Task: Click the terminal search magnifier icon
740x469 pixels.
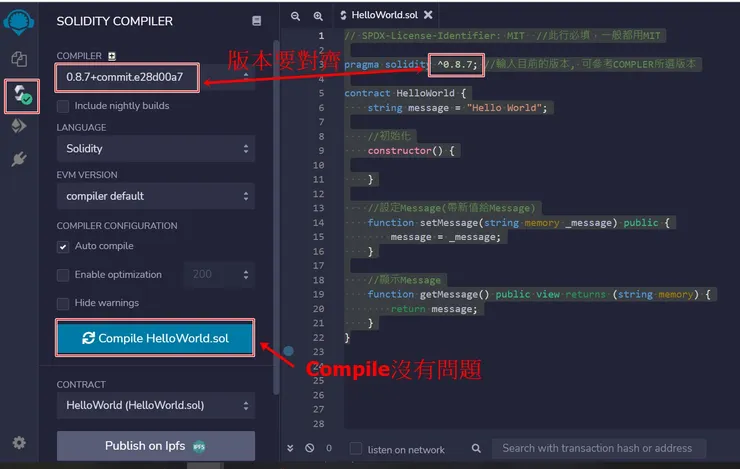Action: click(476, 448)
